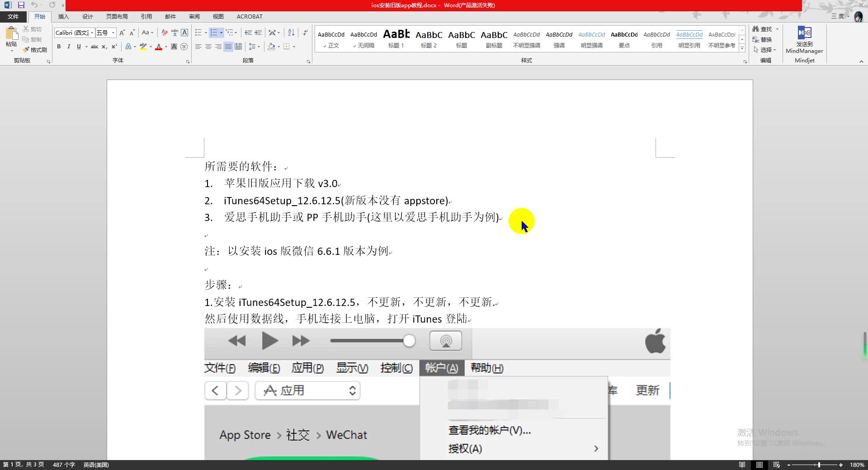Click the decrease indent icon
The width and height of the screenshot is (868, 470).
[248, 33]
